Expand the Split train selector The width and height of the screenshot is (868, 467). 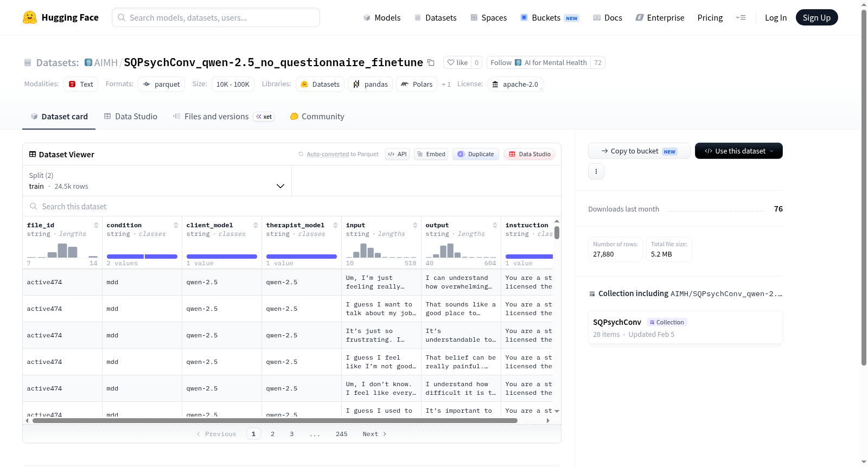point(157,181)
